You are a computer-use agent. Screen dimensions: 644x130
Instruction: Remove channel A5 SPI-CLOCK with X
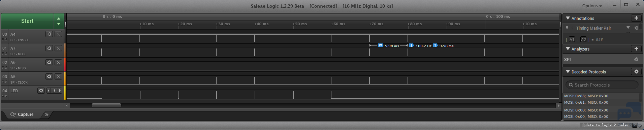58,76
